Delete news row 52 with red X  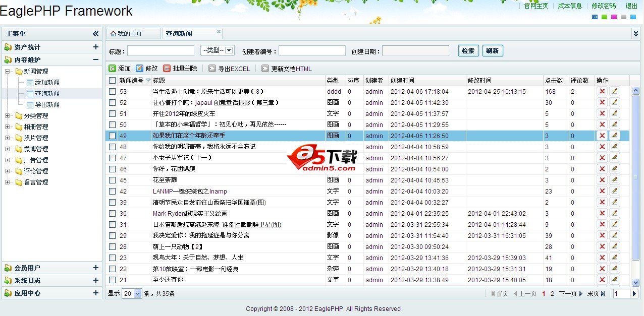click(602, 102)
